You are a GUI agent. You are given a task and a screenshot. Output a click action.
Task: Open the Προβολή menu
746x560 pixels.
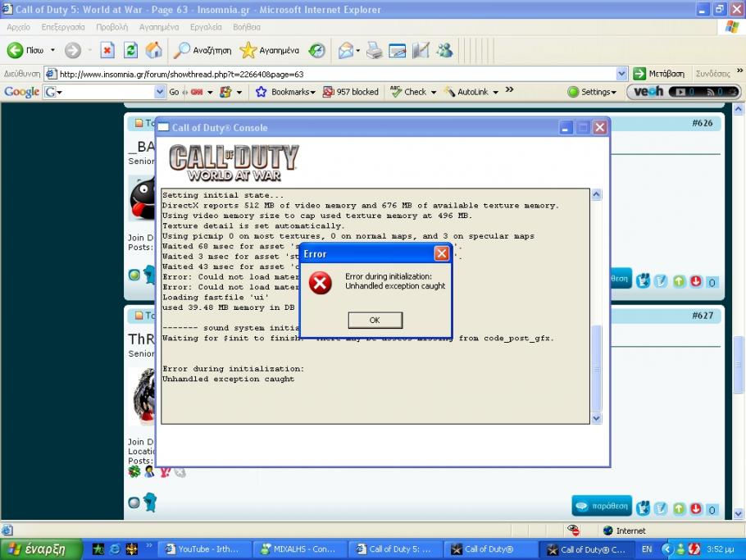[111, 27]
